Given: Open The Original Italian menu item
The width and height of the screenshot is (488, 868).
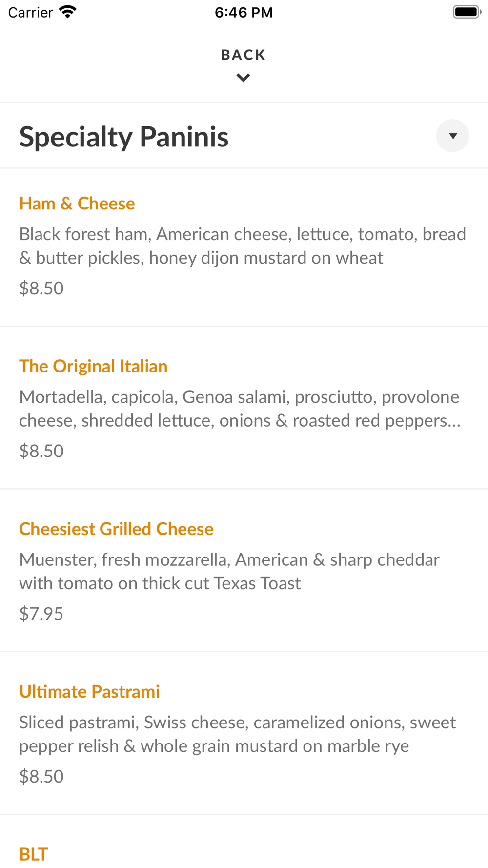Looking at the screenshot, I should (x=93, y=366).
